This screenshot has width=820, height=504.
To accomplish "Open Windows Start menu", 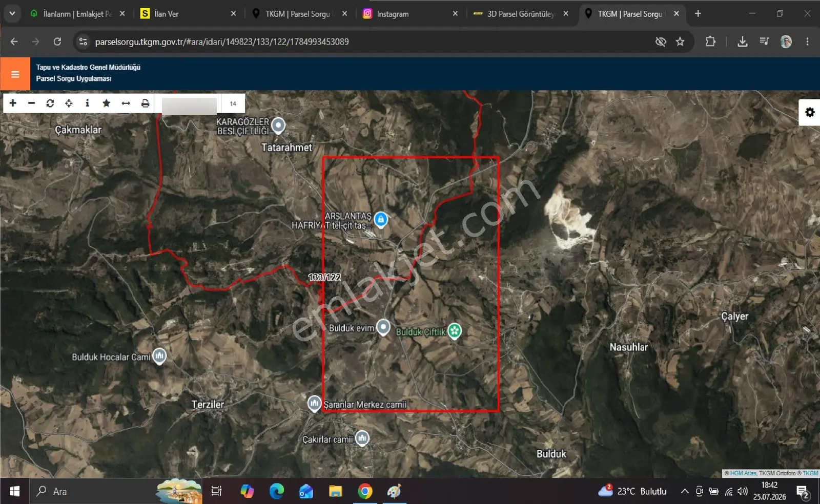I will point(14,491).
